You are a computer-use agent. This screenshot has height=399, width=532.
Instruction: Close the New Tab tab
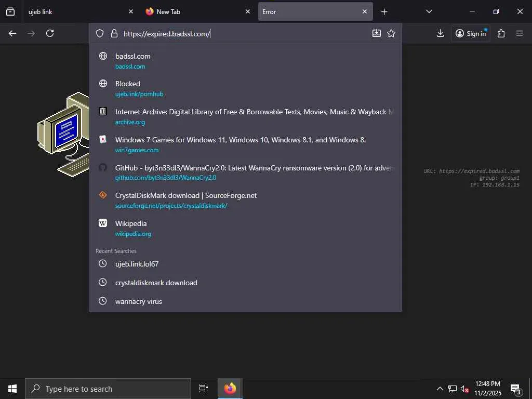click(248, 11)
